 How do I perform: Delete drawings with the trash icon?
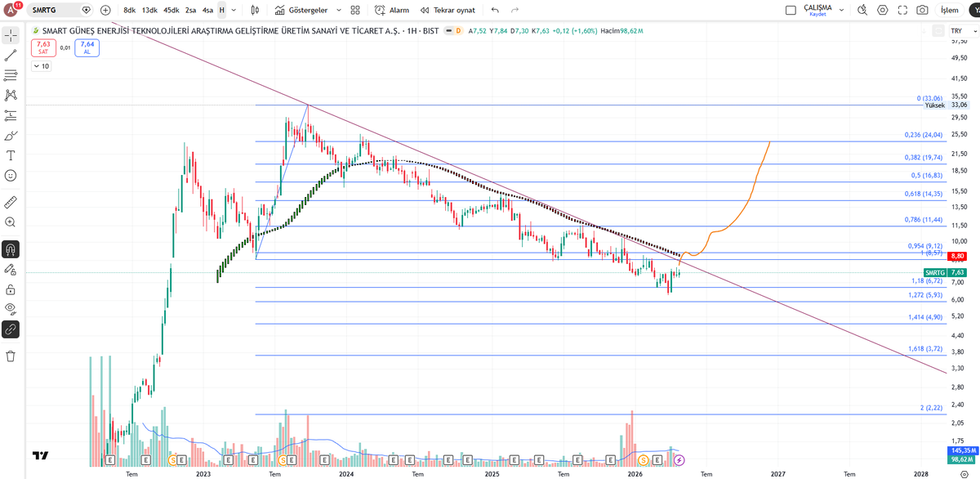pyautogui.click(x=11, y=356)
